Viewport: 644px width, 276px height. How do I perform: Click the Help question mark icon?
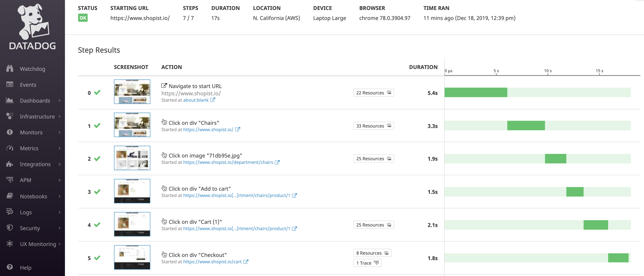(x=10, y=267)
